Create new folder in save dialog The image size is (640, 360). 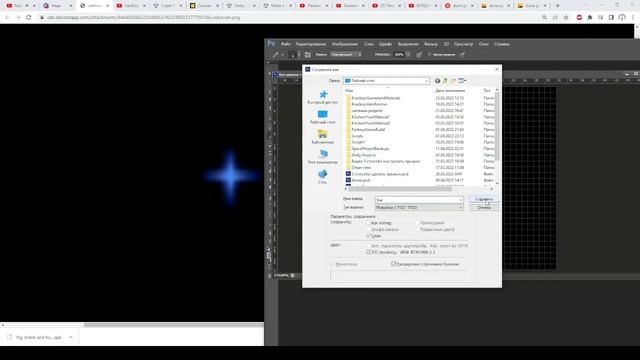[x=453, y=81]
